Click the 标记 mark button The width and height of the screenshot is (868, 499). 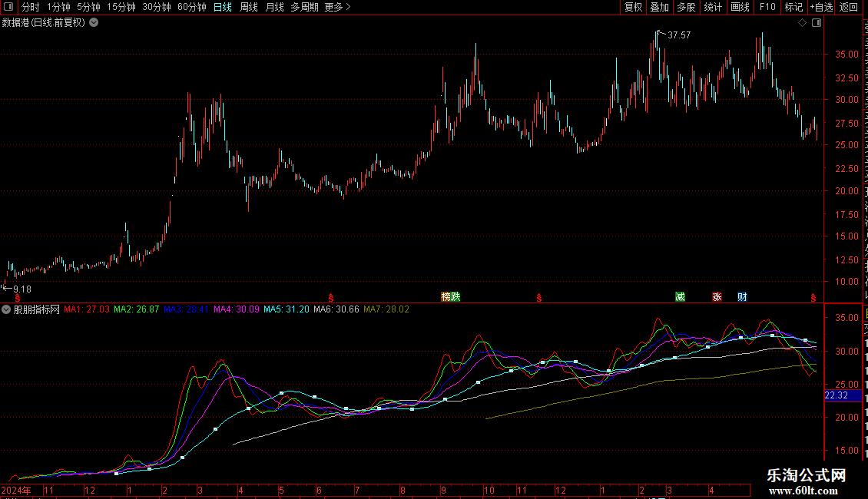coord(793,7)
